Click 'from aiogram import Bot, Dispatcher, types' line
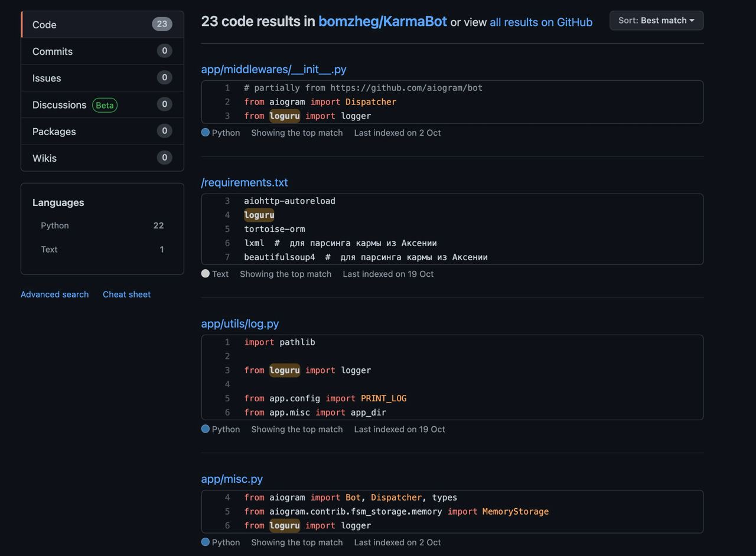The height and width of the screenshot is (556, 756). [351, 498]
